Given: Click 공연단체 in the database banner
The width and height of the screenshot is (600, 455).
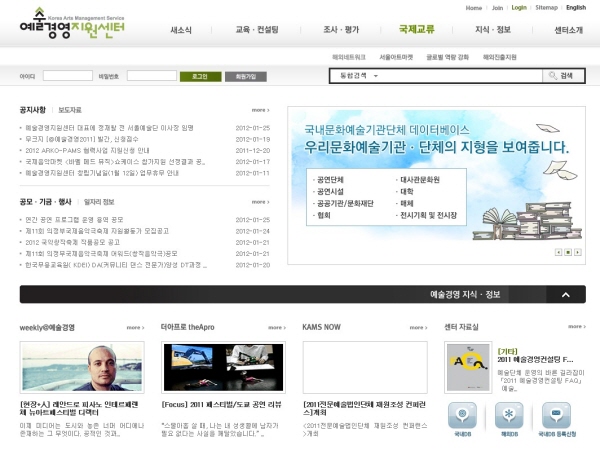Looking at the screenshot, I should coord(330,179).
